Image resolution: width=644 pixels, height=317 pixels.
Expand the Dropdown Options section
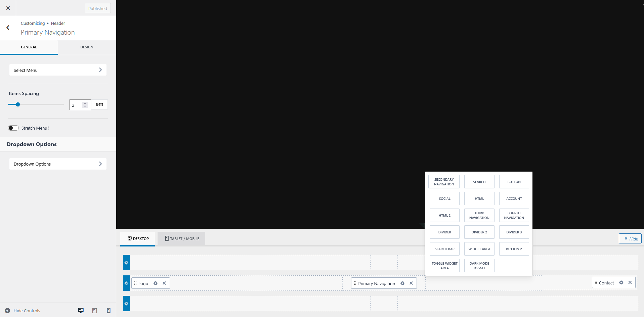pyautogui.click(x=58, y=164)
